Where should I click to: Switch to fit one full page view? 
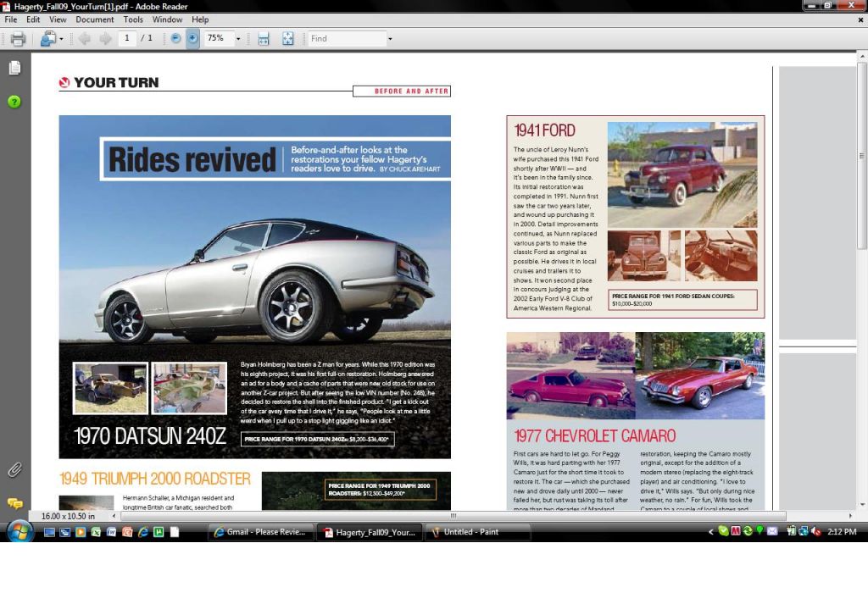[x=287, y=38]
